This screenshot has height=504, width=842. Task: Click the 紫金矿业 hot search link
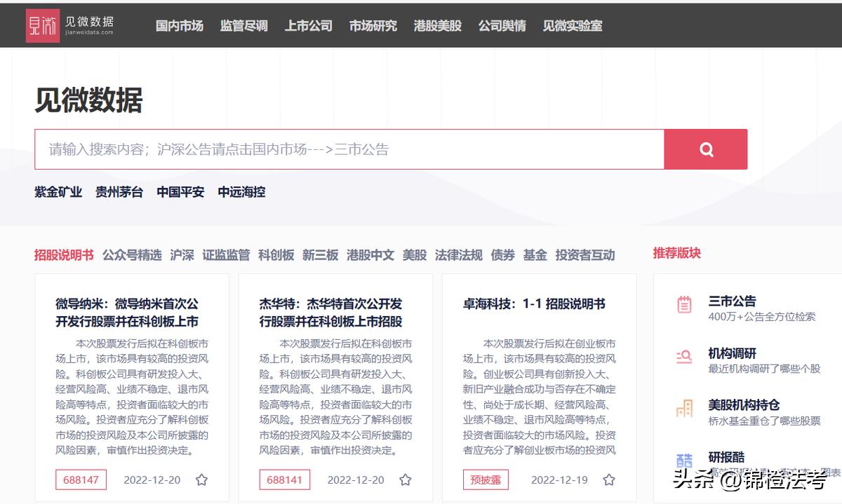click(58, 191)
